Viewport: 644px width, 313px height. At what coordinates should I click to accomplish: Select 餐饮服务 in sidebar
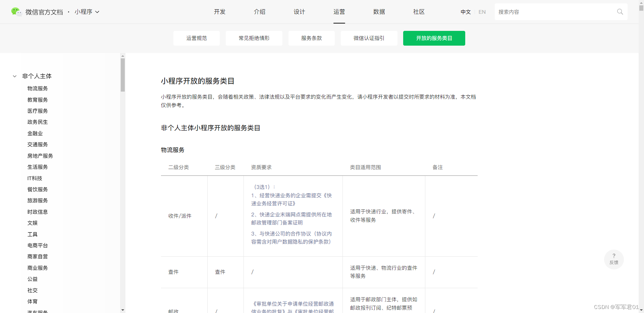(38, 190)
